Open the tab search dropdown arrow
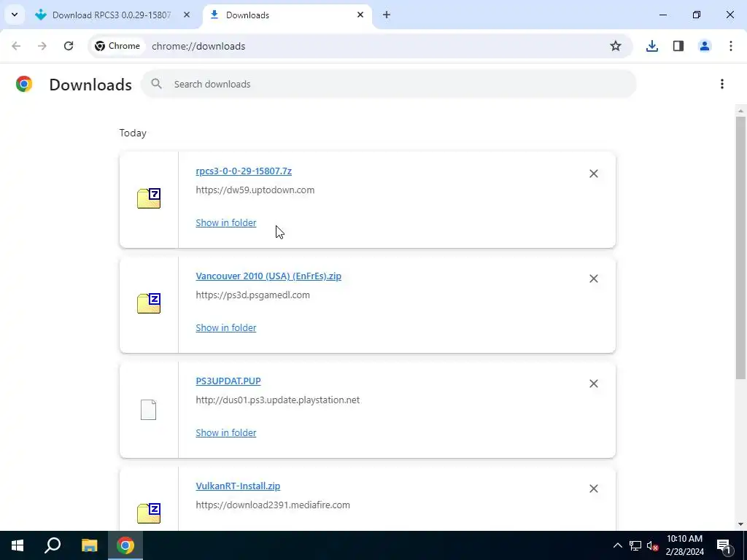The image size is (747, 560). (15, 15)
